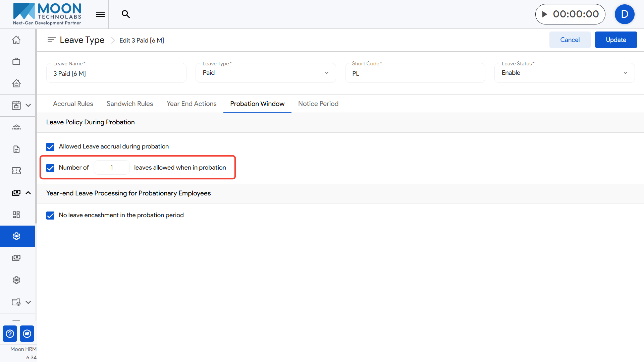
Task: Toggle Number of leaves allowed checkbox
Action: (50, 168)
